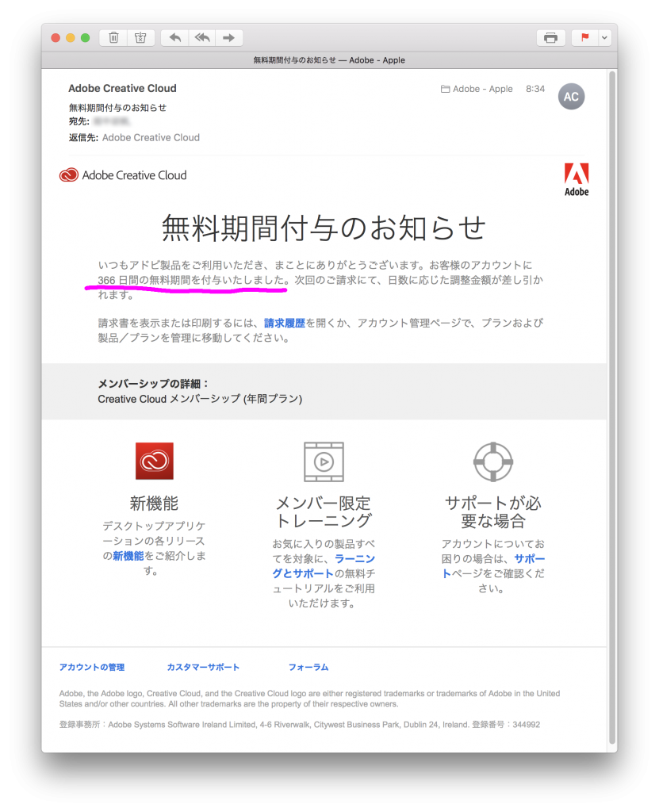The image size is (659, 812).
Task: Move message to junk mail icon
Action: pos(140,38)
